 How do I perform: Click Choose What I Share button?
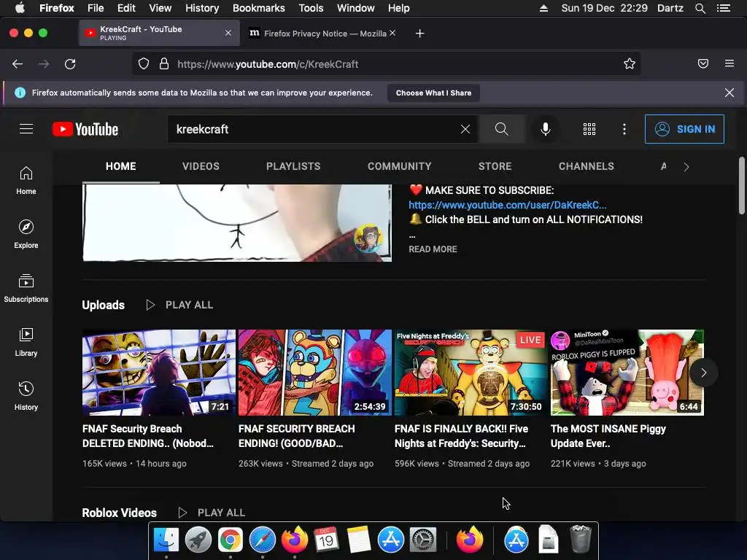tap(433, 93)
